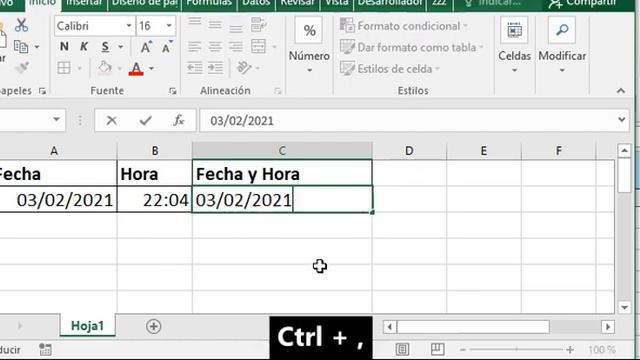Open the Modificar group button
The width and height of the screenshot is (640, 360).
click(x=562, y=45)
